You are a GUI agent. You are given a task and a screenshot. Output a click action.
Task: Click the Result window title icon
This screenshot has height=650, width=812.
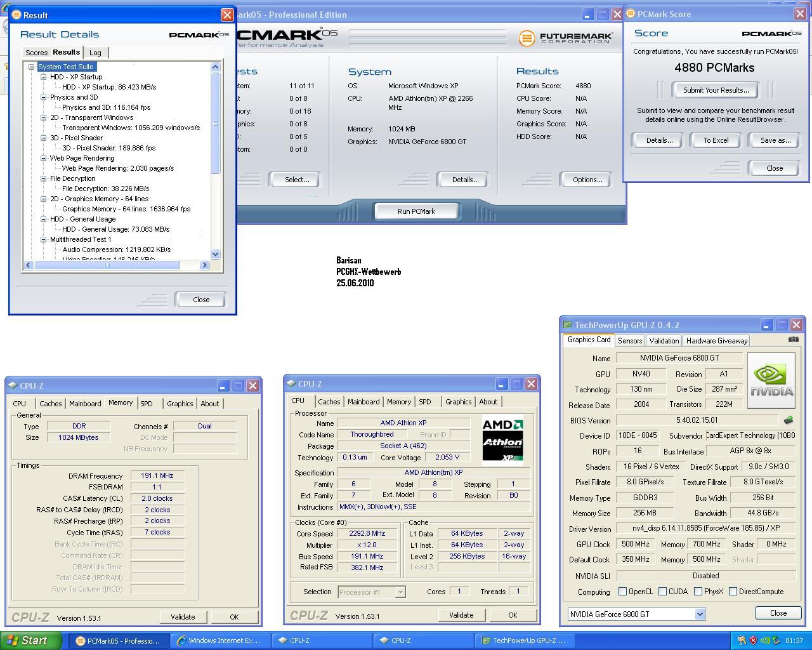click(16, 15)
